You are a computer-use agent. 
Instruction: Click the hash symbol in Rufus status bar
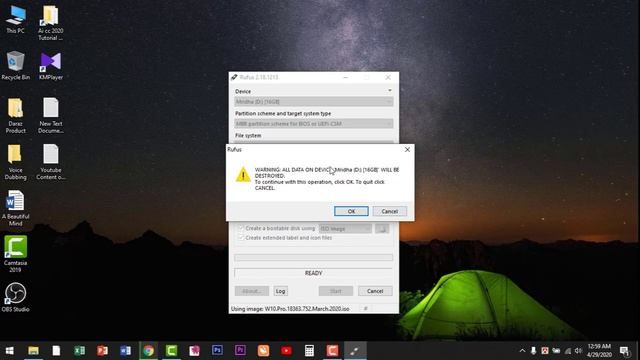pos(365,309)
